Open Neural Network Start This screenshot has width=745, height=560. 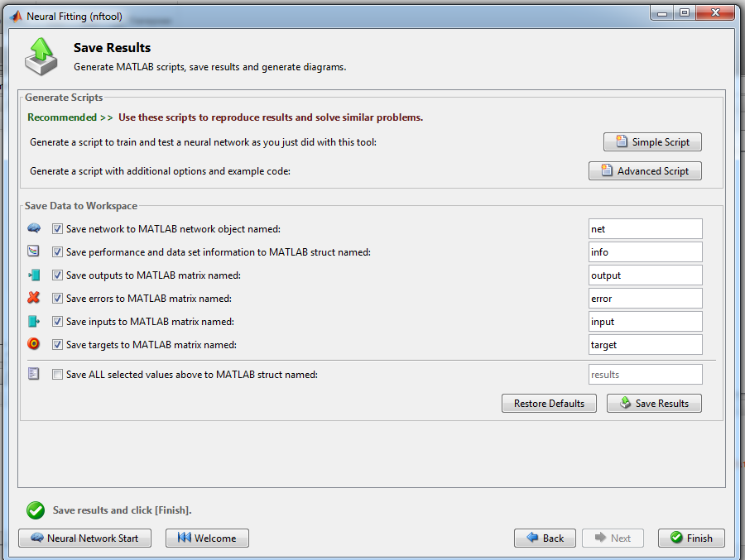[x=85, y=538]
